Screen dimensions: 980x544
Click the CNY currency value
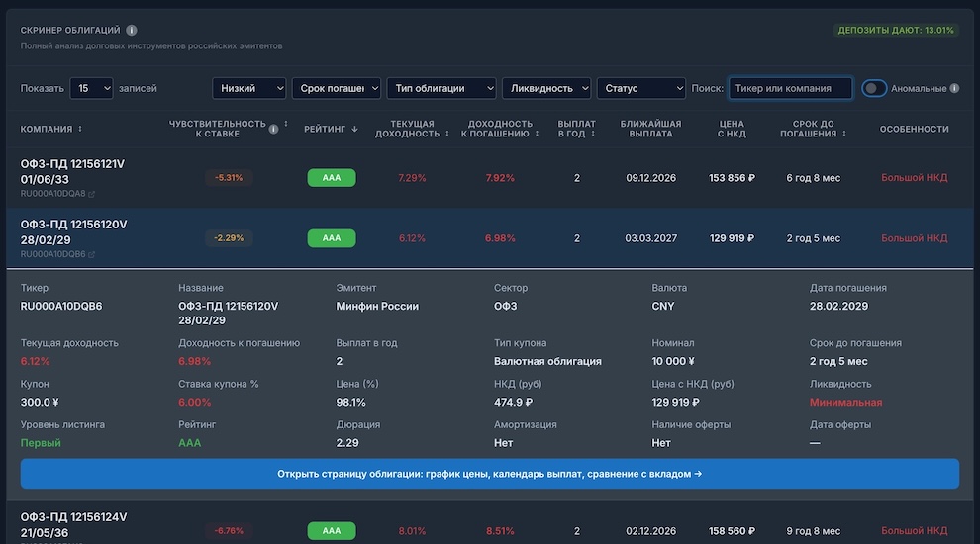point(663,306)
